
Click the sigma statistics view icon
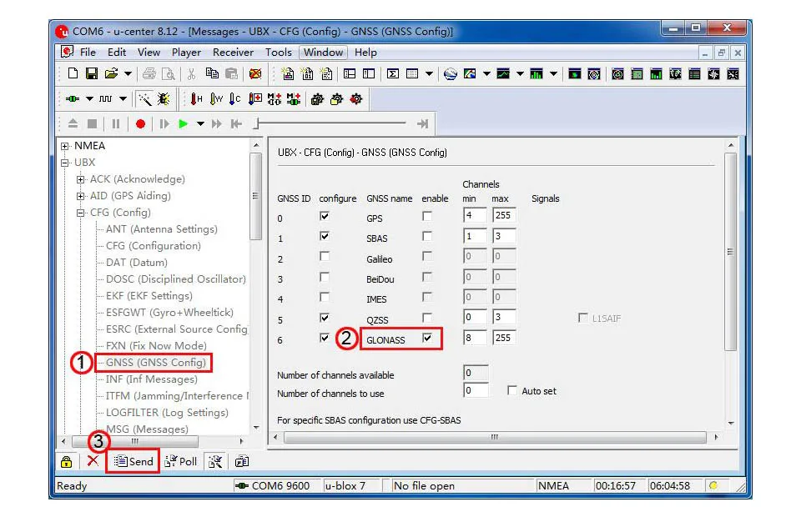pos(392,74)
